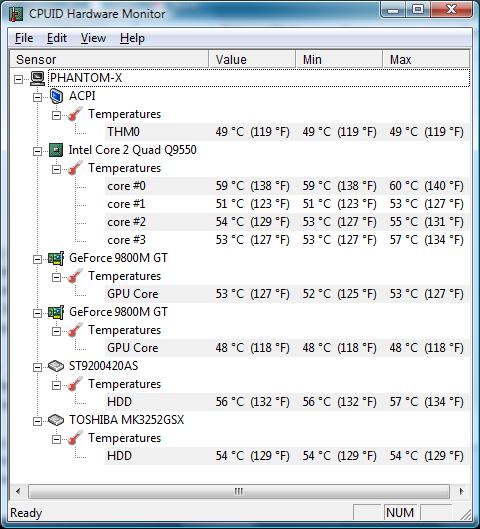The image size is (480, 529).
Task: Open the Help menu
Action: click(132, 38)
